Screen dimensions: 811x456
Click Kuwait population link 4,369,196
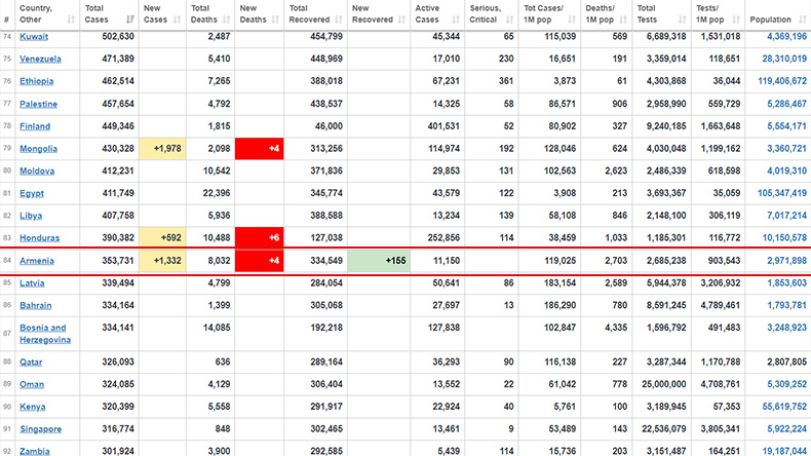787,37
